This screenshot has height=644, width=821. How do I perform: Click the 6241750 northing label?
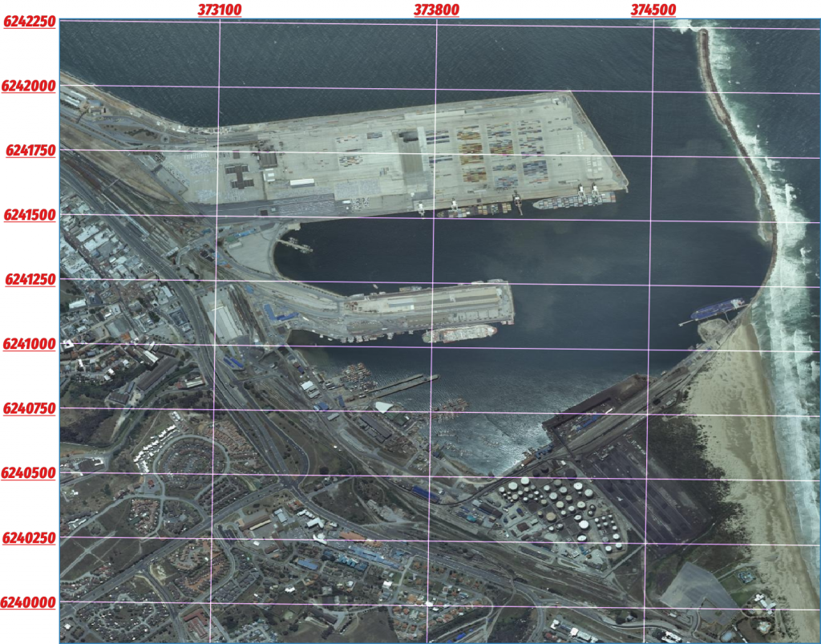pyautogui.click(x=30, y=150)
